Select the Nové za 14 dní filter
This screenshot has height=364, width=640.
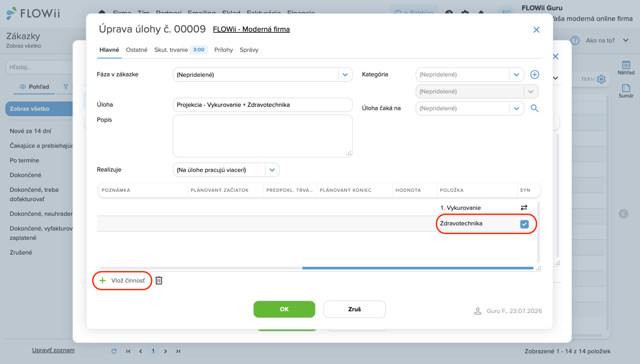(x=30, y=131)
